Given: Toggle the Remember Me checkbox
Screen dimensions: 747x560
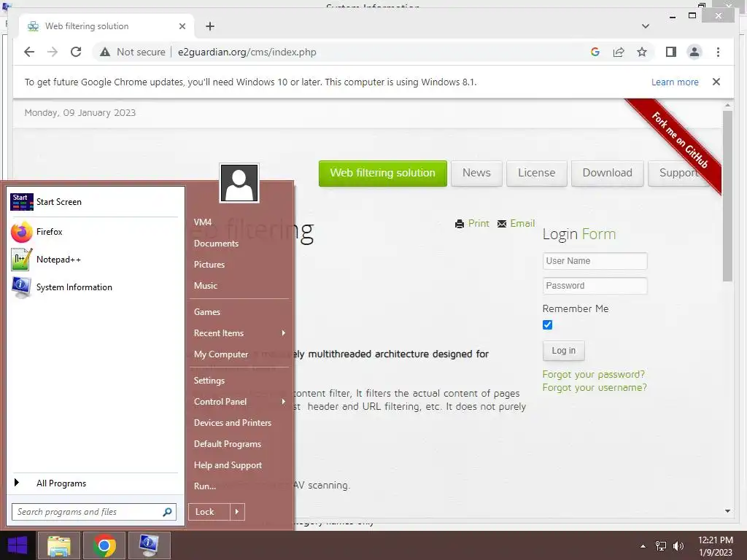Looking at the screenshot, I should pyautogui.click(x=547, y=324).
